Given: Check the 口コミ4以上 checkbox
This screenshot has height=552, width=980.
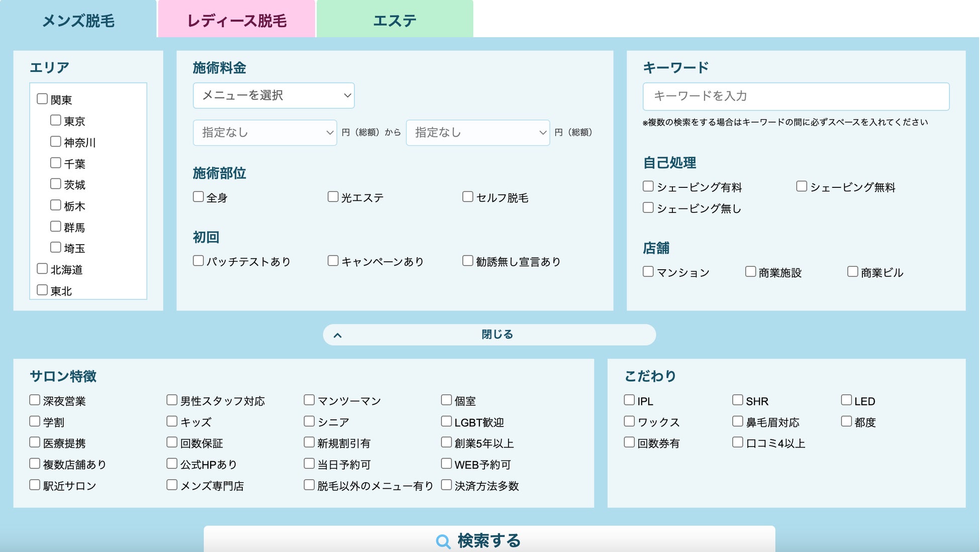Looking at the screenshot, I should [x=738, y=443].
